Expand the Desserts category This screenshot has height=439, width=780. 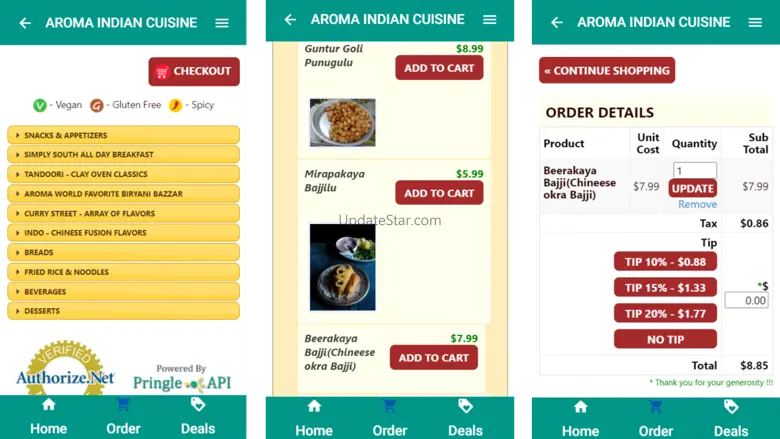123,311
